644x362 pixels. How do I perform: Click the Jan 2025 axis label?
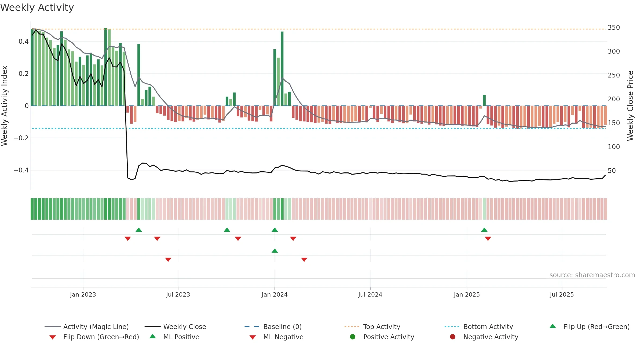(x=467, y=295)
